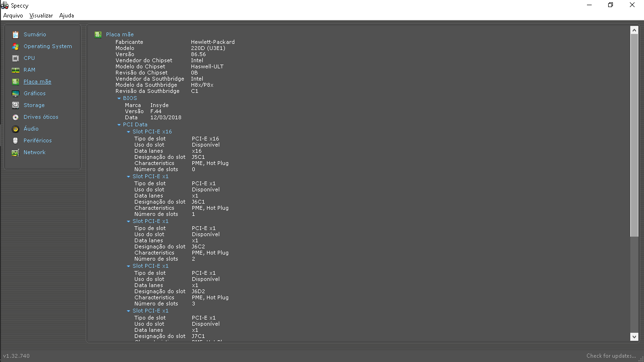Click the Fabricante label
Image resolution: width=644 pixels, height=362 pixels.
pyautogui.click(x=129, y=42)
